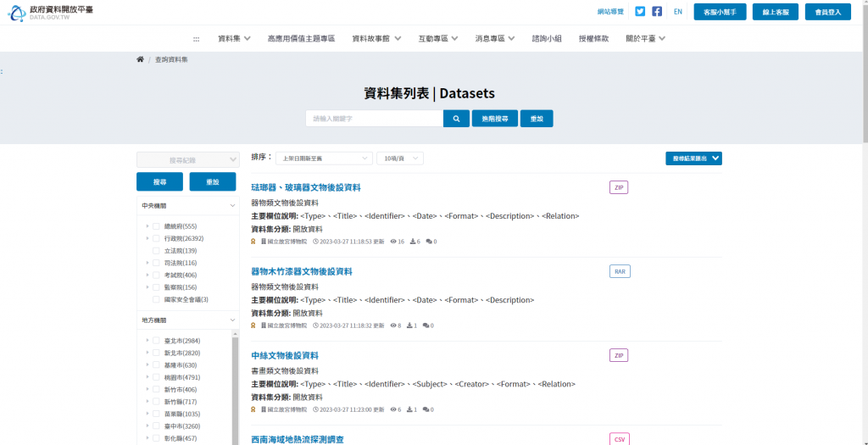Click the comments icon of 器物木竹漆器 dataset
This screenshot has width=868, height=445.
coord(426,325)
